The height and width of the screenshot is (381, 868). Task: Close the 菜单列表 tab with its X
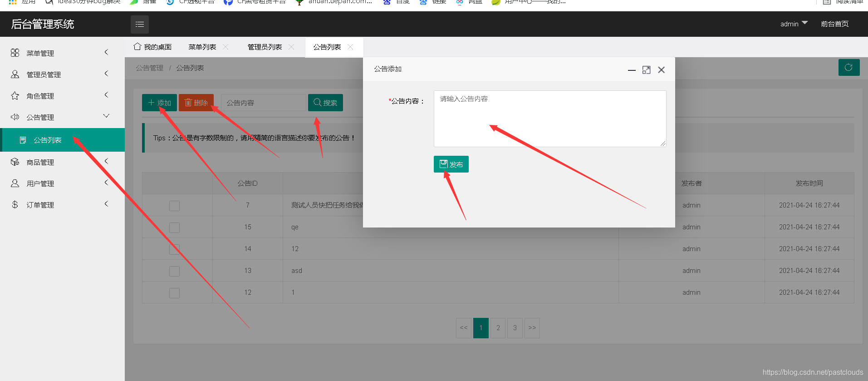pos(226,47)
